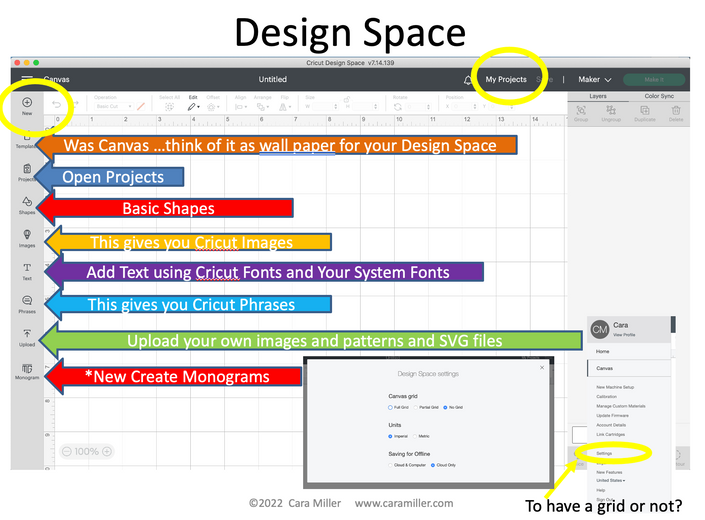The height and width of the screenshot is (520, 705).
Task: Click the New project plus icon
Action: point(27,102)
